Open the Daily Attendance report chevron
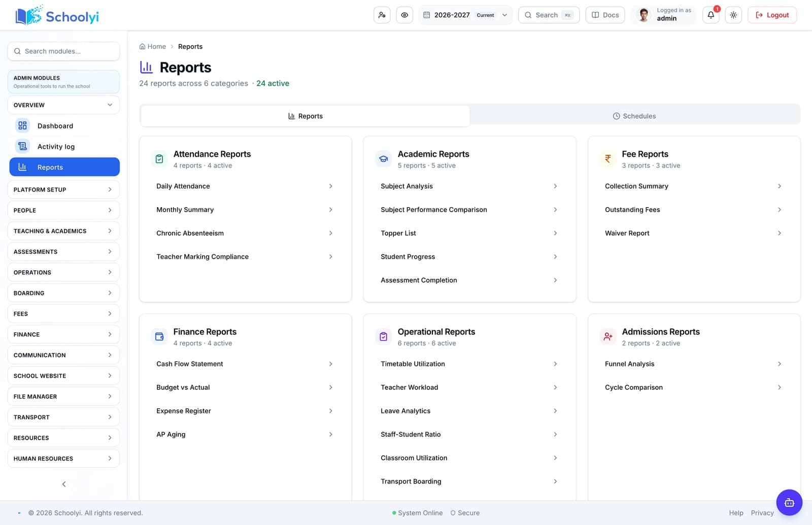 pyautogui.click(x=331, y=186)
